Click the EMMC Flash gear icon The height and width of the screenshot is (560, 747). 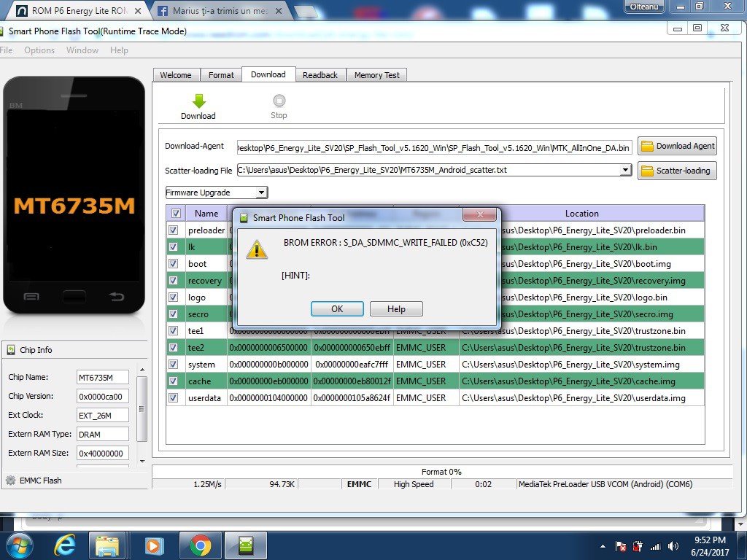(x=11, y=481)
